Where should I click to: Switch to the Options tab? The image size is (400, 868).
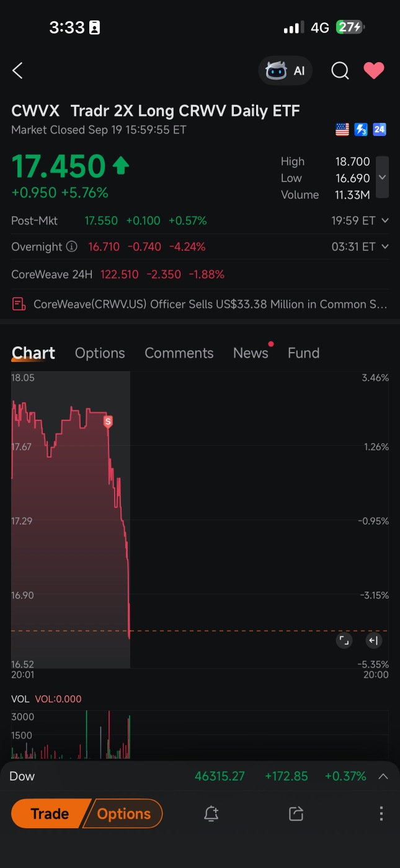[x=100, y=353]
